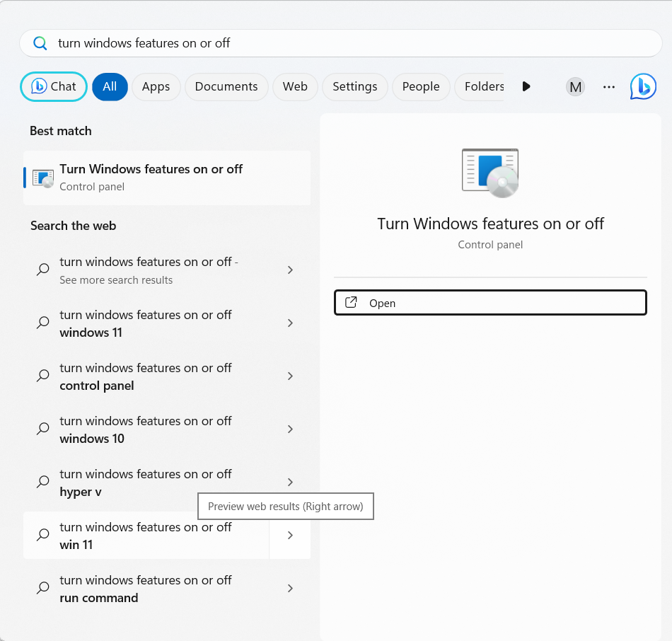Screen dimensions: 672x641
Task: Click the Control Panel icon beside best match
Action: click(x=43, y=178)
